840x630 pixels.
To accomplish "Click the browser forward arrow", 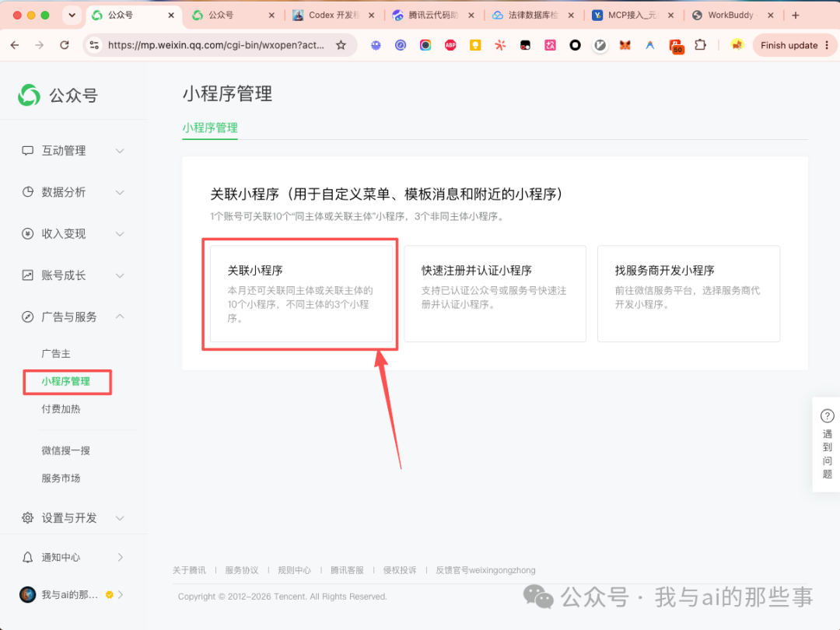I will point(39,46).
